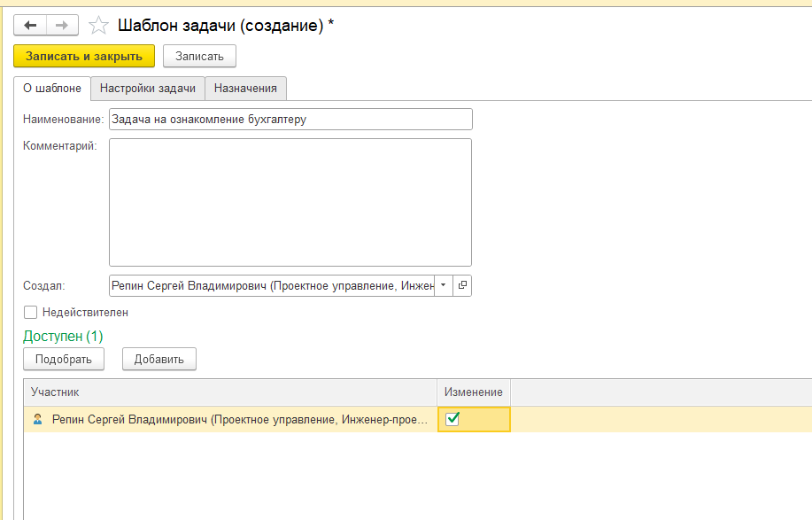This screenshot has height=520, width=812.
Task: Click the Записать button
Action: [199, 56]
